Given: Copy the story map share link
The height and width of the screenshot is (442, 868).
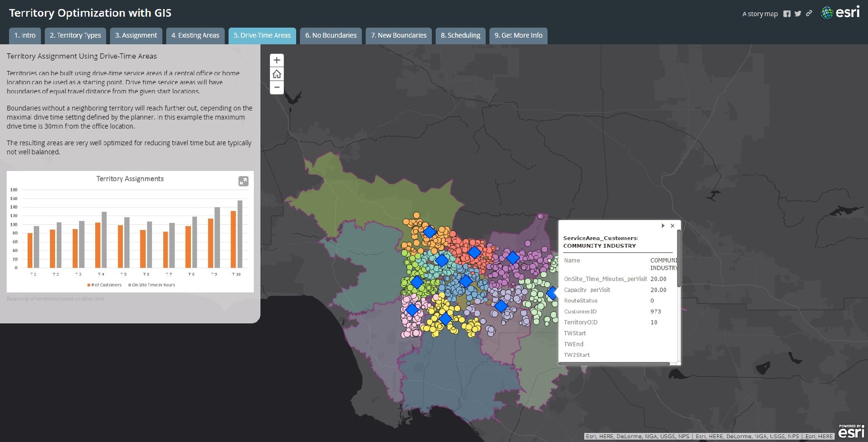Looking at the screenshot, I should [809, 13].
